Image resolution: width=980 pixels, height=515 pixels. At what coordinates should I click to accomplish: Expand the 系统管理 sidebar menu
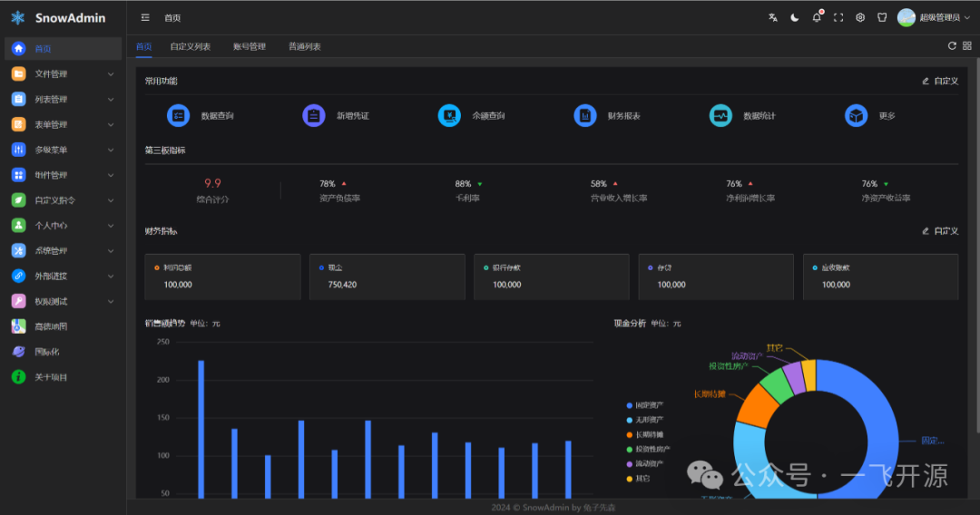tap(62, 251)
